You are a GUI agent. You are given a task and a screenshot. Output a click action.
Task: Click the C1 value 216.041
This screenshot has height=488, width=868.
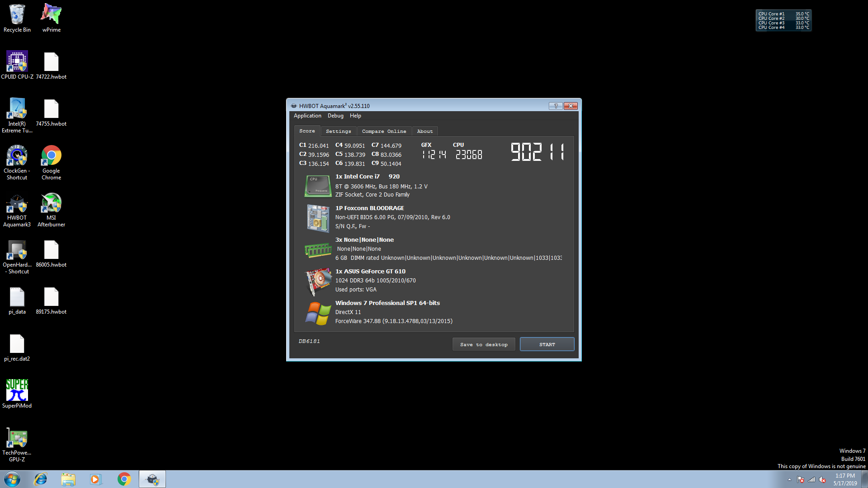coord(318,145)
